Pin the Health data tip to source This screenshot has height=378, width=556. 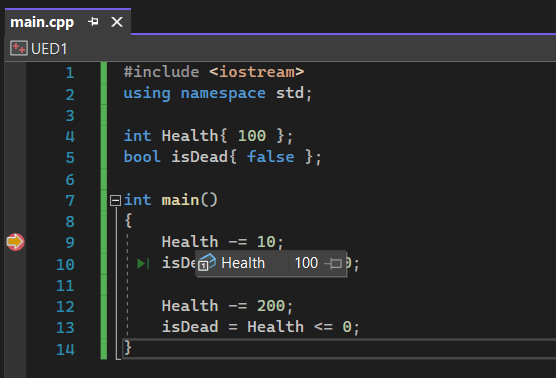click(x=333, y=263)
